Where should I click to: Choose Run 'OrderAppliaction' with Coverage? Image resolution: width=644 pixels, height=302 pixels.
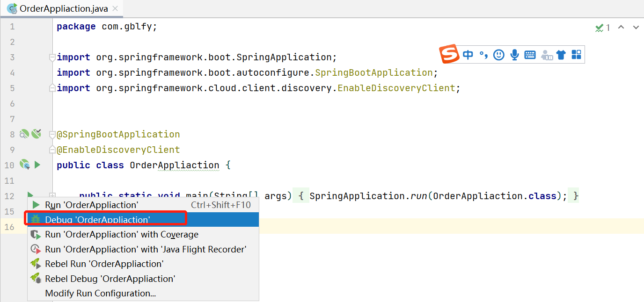pos(143,234)
